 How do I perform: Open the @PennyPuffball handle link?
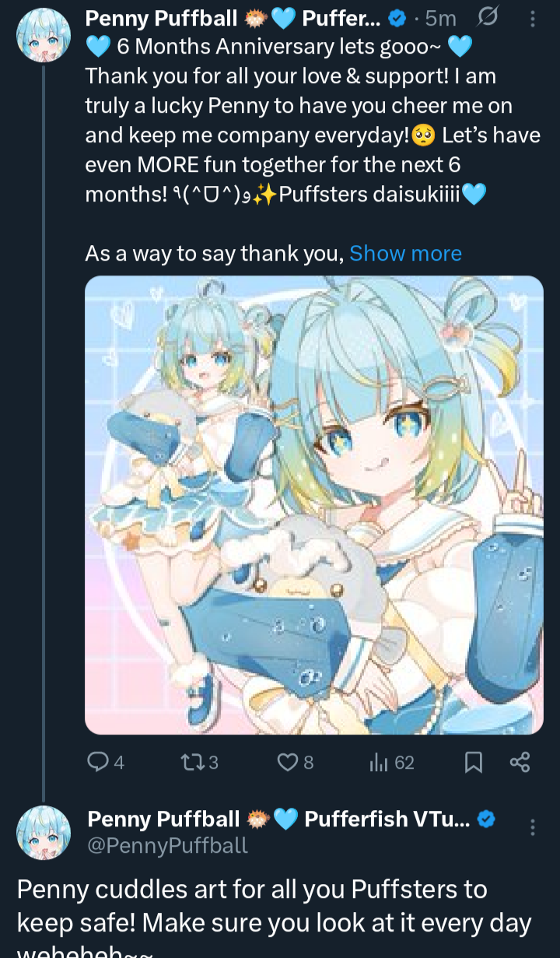[x=167, y=845]
